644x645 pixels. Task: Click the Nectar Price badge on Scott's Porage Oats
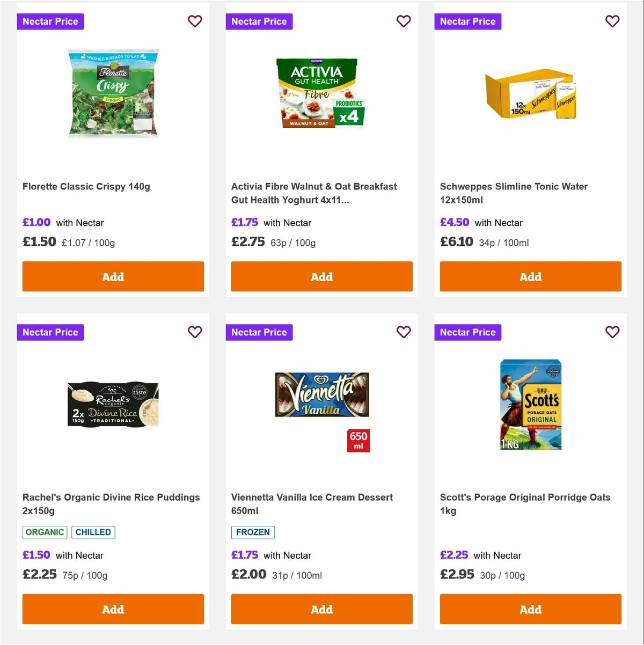(x=468, y=332)
